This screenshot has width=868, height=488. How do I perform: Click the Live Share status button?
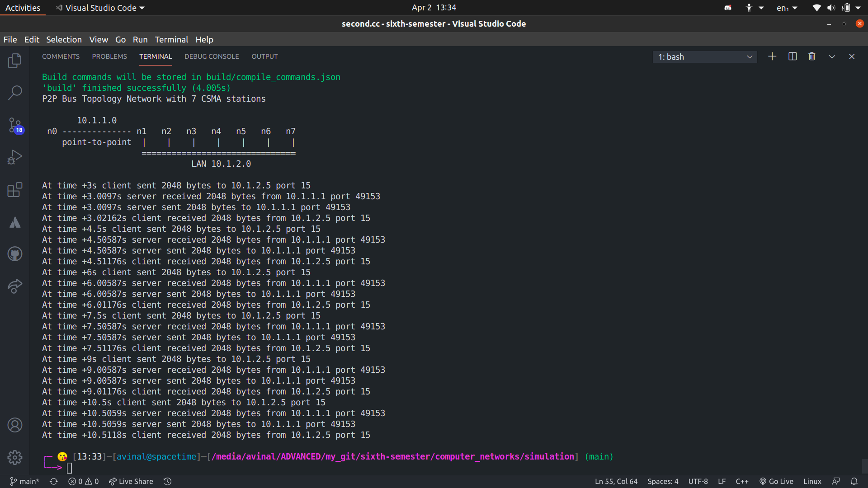click(131, 482)
